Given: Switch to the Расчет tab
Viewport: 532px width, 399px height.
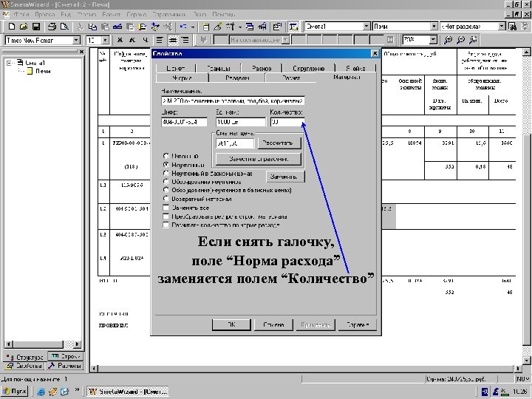Looking at the screenshot, I should click(291, 78).
